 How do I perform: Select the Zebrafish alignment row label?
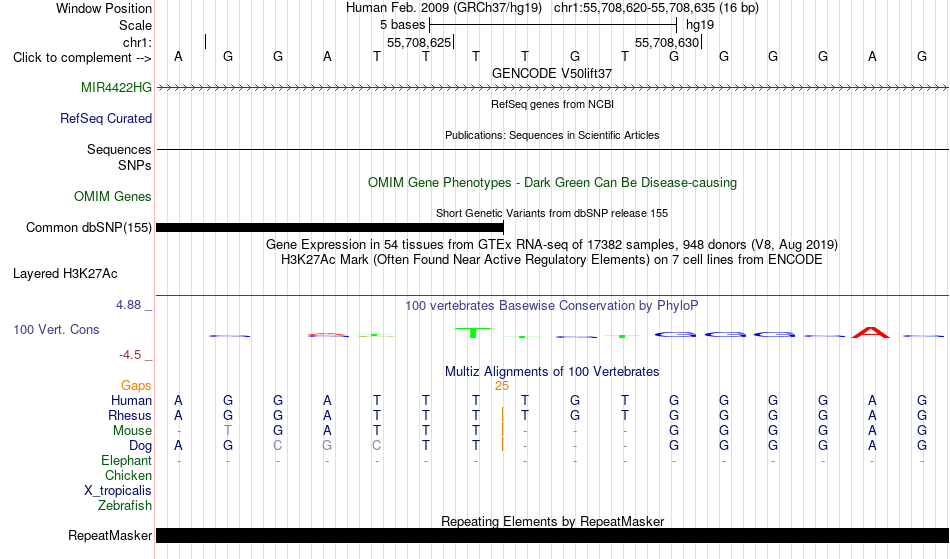tap(125, 506)
